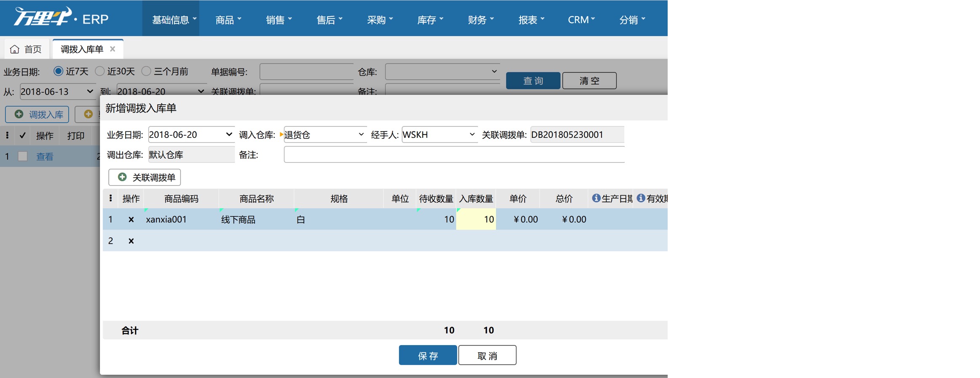Expand the 报表 menu
The height and width of the screenshot is (378, 980).
pyautogui.click(x=531, y=19)
